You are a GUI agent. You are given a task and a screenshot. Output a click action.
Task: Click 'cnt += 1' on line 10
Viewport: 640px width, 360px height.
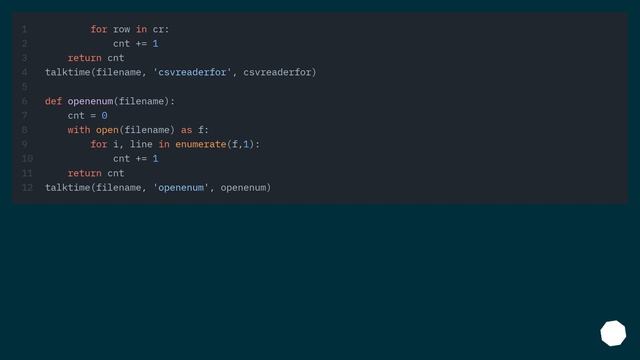(136, 158)
